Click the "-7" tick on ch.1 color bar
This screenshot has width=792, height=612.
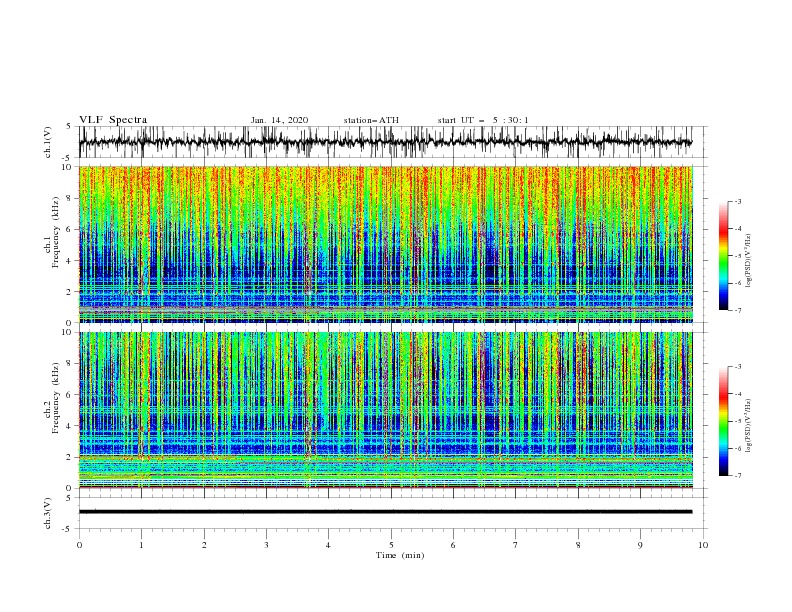(x=738, y=310)
